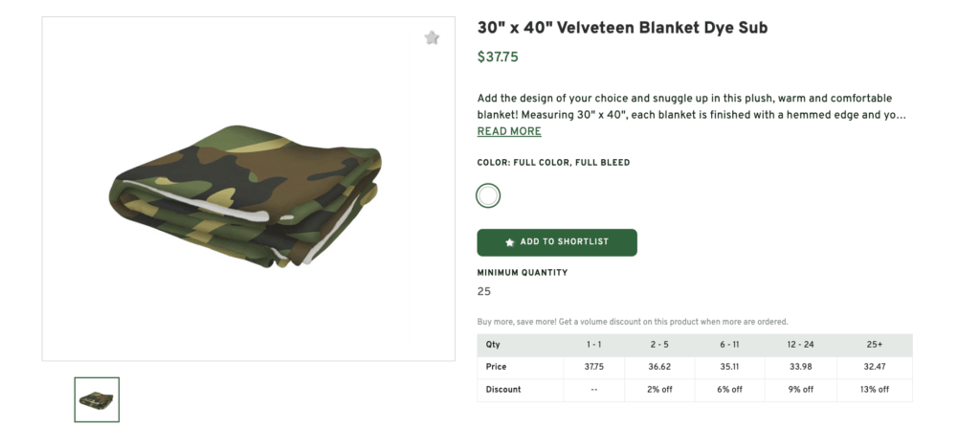Select the 6 - 11 quantity tier
The height and width of the screenshot is (430, 980).
tap(727, 345)
